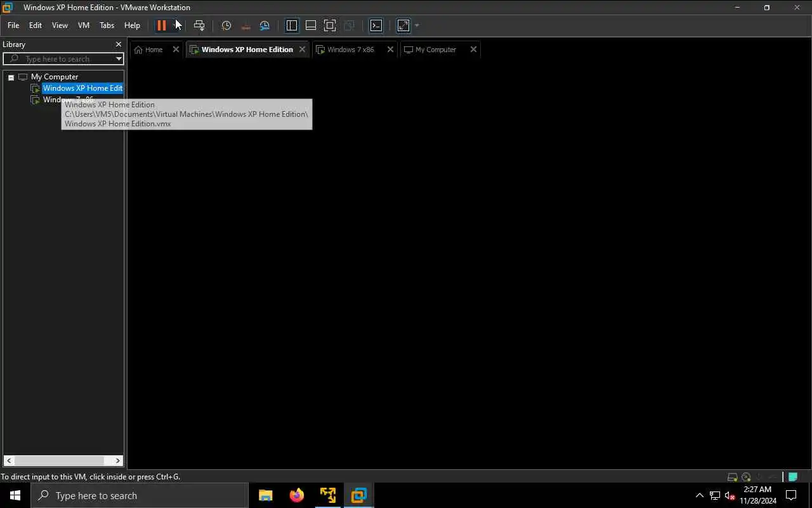
Task: Click the library horizontal scrollbar thumb
Action: click(60, 461)
